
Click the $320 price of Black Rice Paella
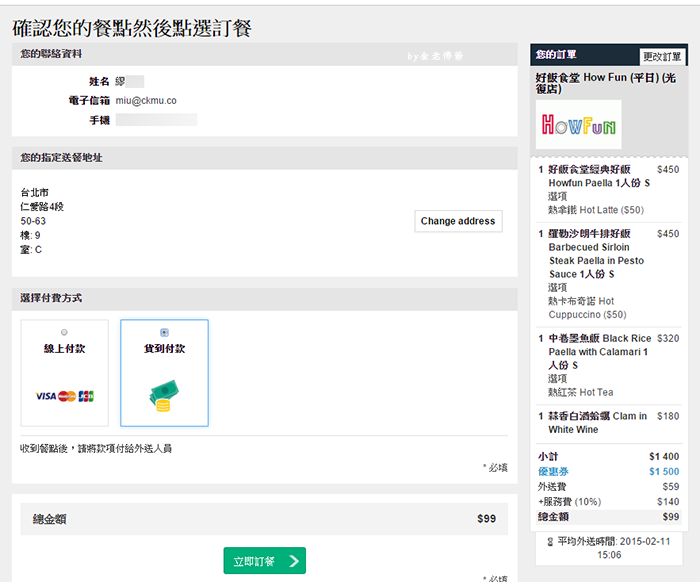(668, 338)
